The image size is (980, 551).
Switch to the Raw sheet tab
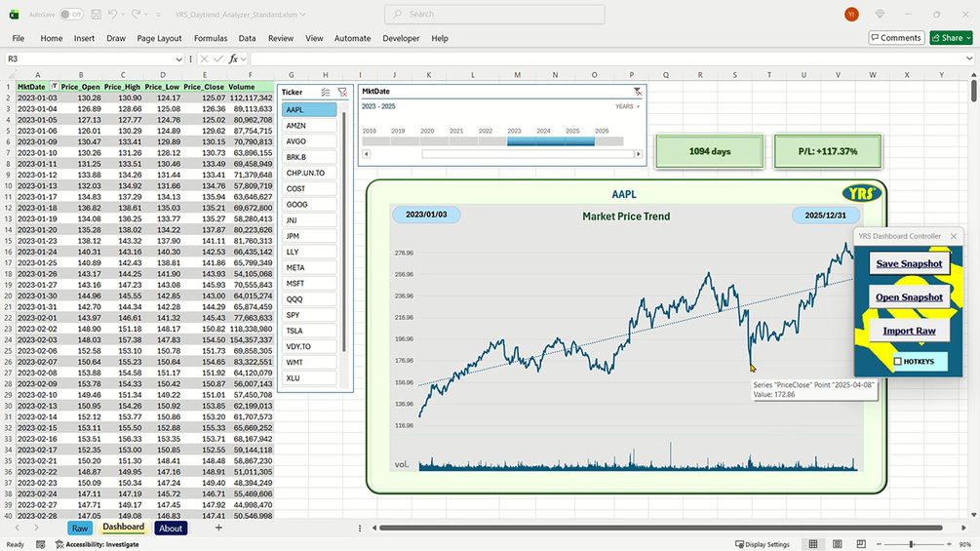click(x=80, y=529)
